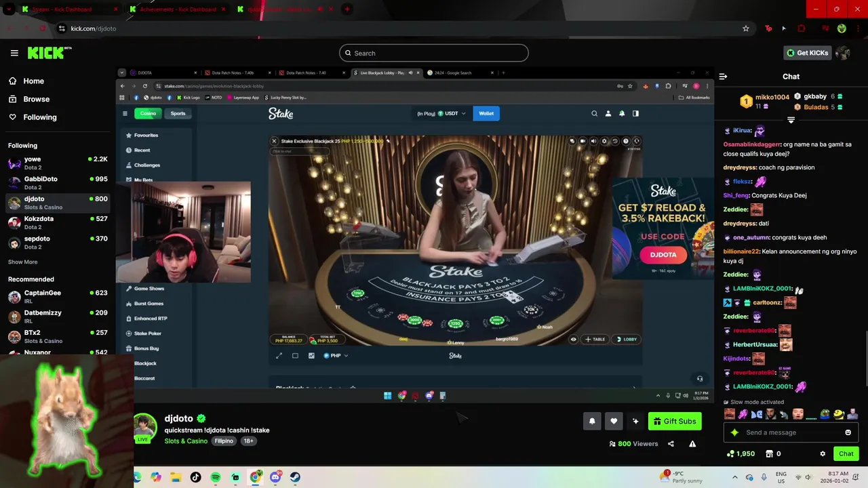Open yowe's channel in the Following list

[58, 163]
